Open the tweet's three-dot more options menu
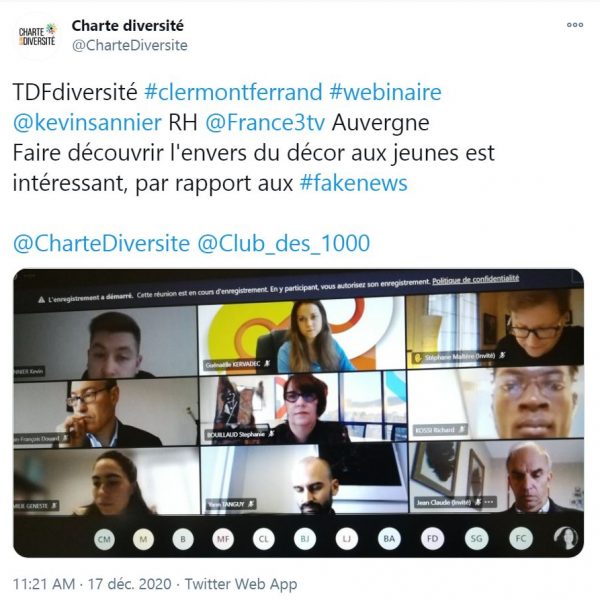Image resolution: width=600 pixels, height=600 pixels. pos(575,25)
